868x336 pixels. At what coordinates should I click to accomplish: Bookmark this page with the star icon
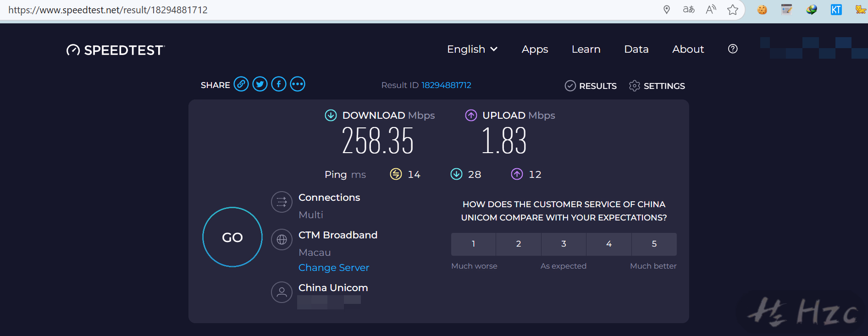[733, 10]
